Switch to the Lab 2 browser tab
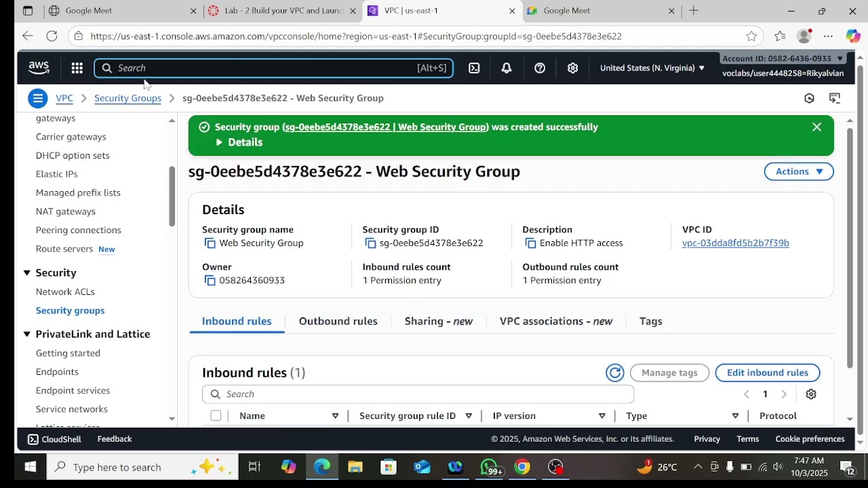This screenshot has height=488, width=868. tap(283, 11)
